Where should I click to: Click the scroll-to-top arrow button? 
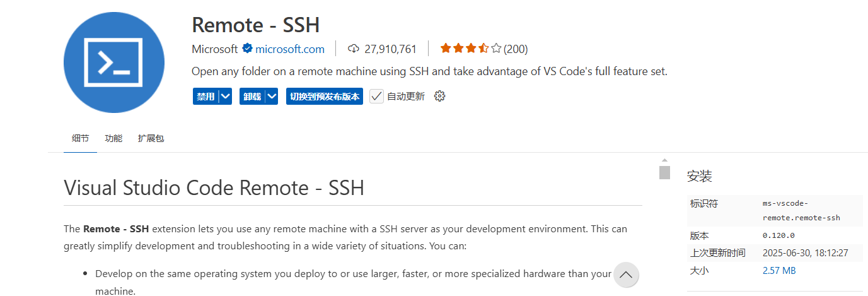626,275
